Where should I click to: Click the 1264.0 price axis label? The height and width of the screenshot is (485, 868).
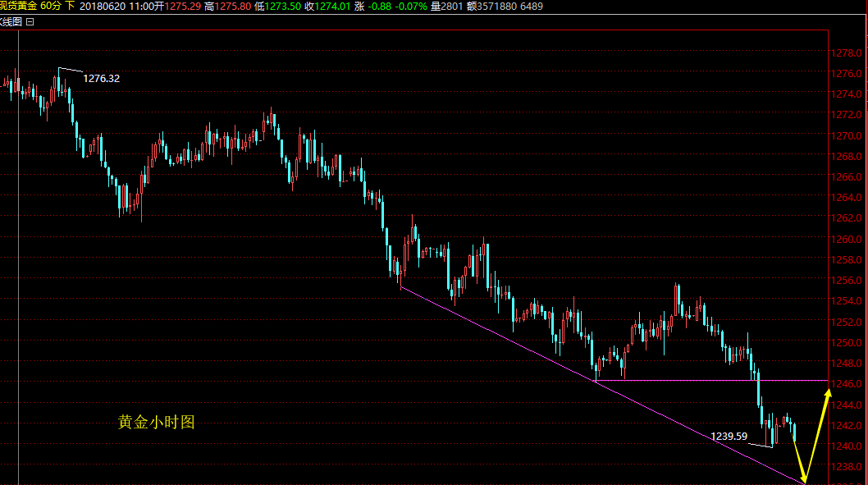[847, 197]
